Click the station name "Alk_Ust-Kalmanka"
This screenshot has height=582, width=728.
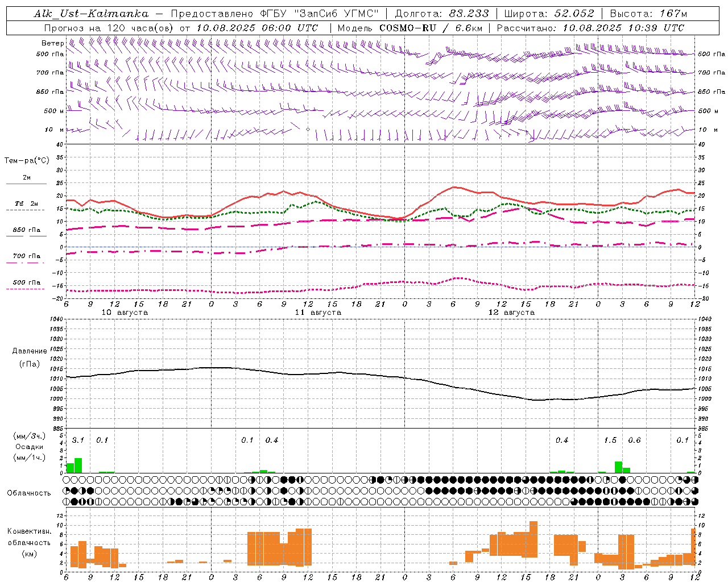(91, 14)
